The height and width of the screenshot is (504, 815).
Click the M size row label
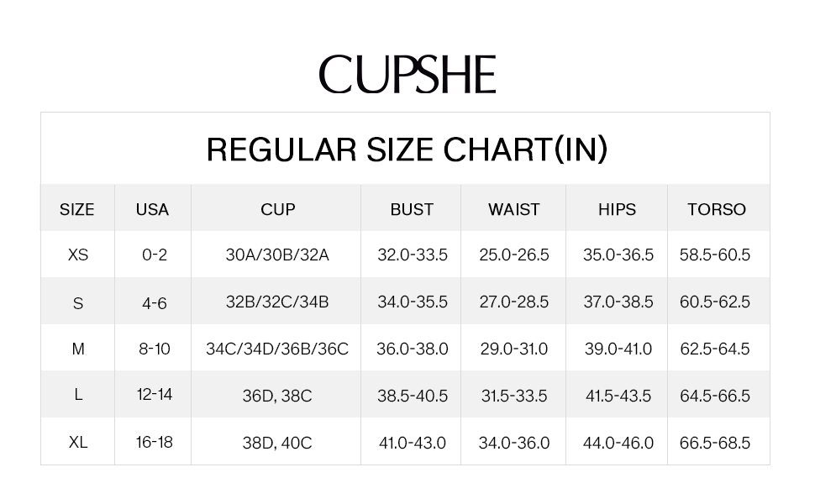78,349
